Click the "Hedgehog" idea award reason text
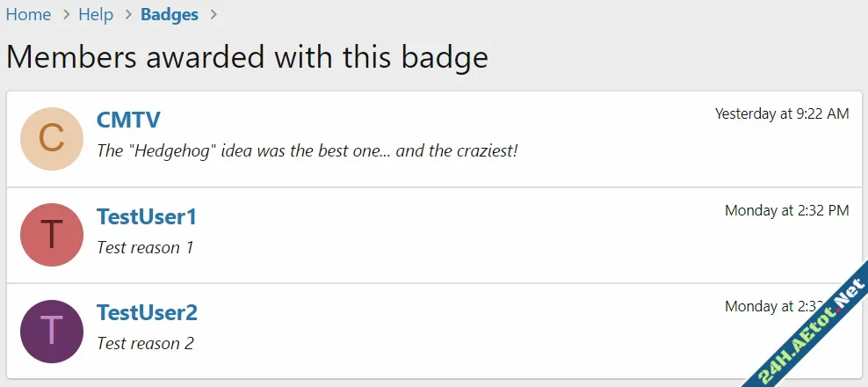This screenshot has width=868, height=387. coord(307,150)
